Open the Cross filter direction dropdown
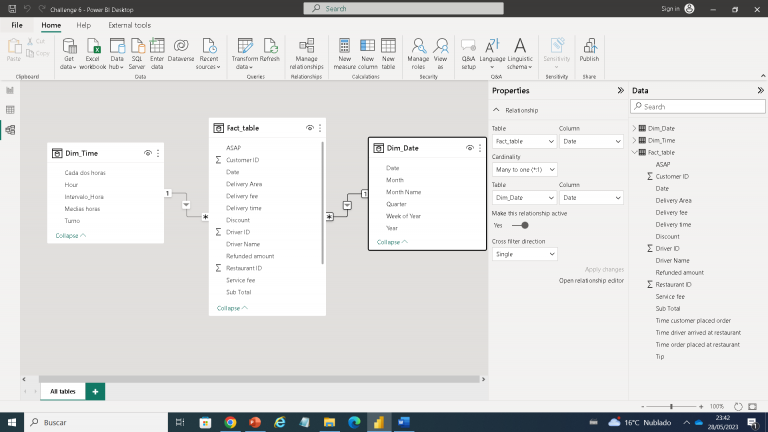The width and height of the screenshot is (768, 432). 524,254
